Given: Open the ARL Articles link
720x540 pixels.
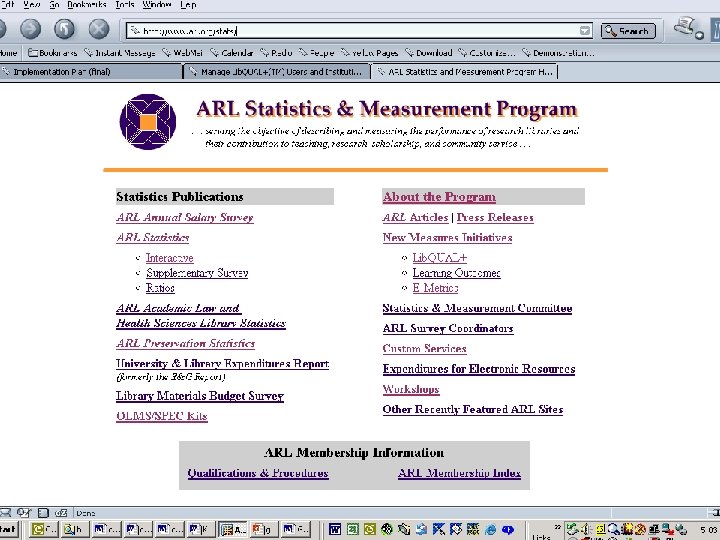Looking at the screenshot, I should [x=415, y=218].
